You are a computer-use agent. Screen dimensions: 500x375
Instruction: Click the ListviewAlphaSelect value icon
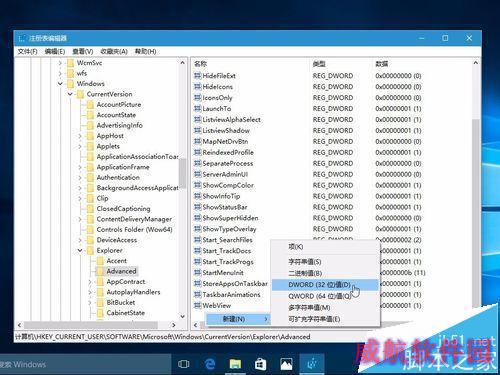pos(198,119)
